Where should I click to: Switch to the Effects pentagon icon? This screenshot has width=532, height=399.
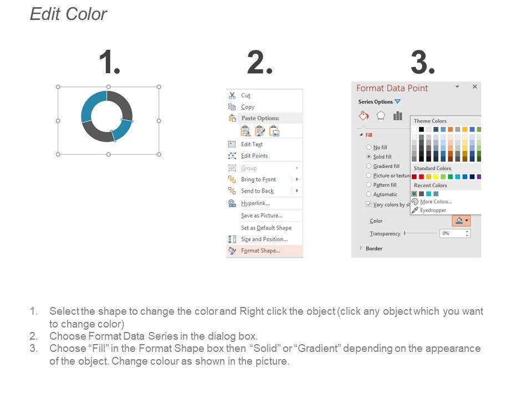(381, 116)
